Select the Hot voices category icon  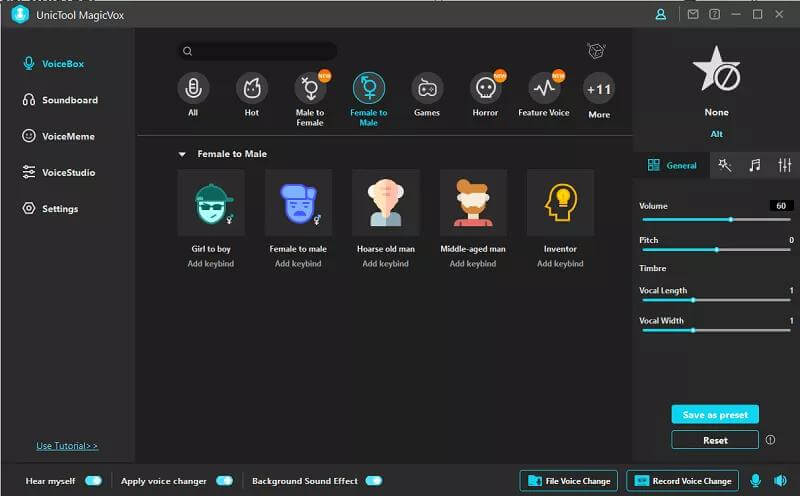tap(252, 89)
